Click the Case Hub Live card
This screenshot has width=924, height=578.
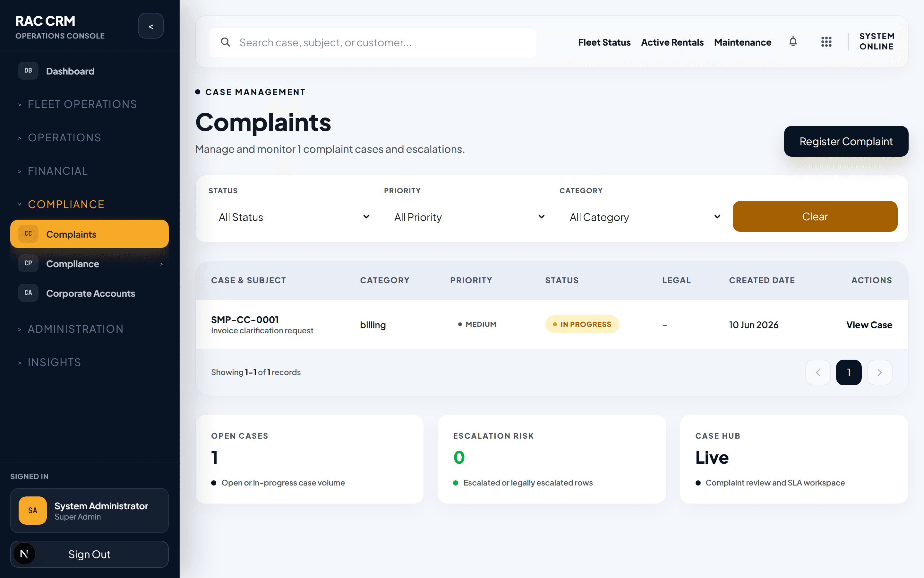pos(794,459)
